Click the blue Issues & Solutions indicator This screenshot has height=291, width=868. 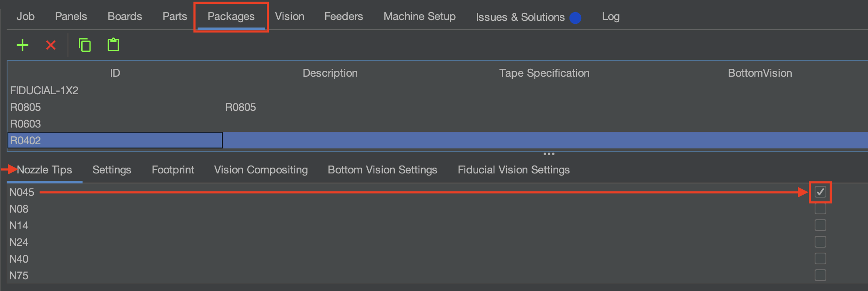[575, 18]
